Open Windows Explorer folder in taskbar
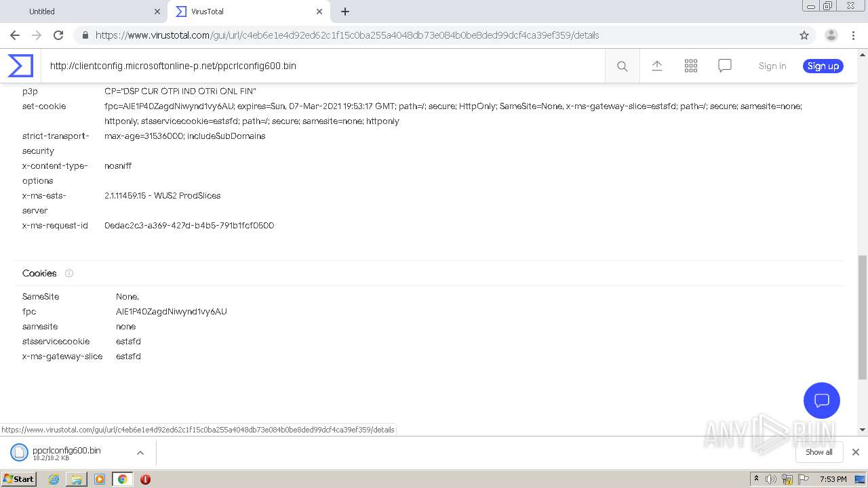 (x=77, y=479)
